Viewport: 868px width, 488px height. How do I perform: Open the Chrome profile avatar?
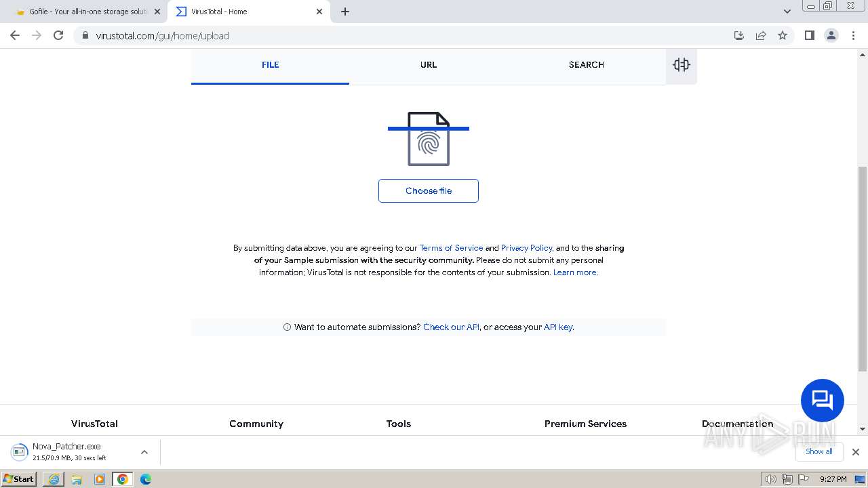831,35
